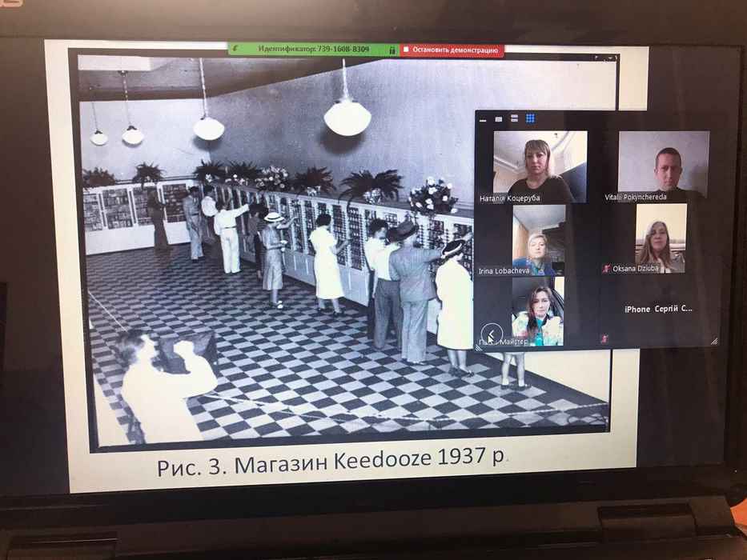Viewport: 747px width, 560px height.
Task: Select the blue grid gallery view icon
Action: (x=530, y=119)
